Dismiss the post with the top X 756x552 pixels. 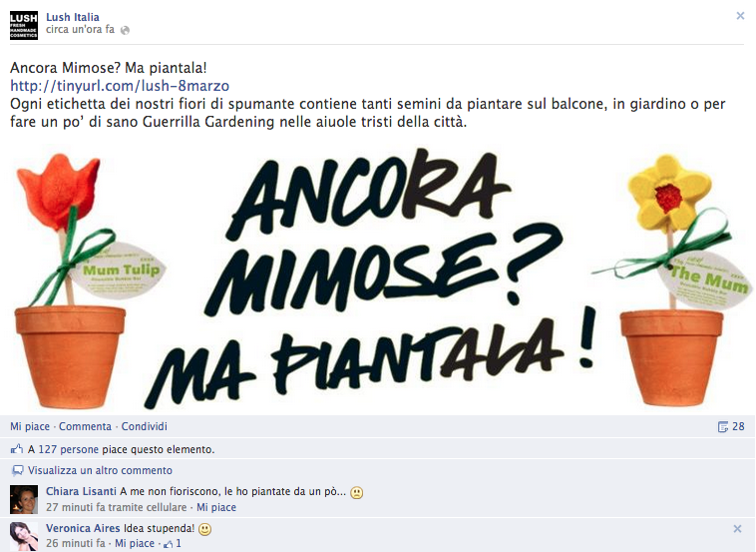click(x=740, y=16)
